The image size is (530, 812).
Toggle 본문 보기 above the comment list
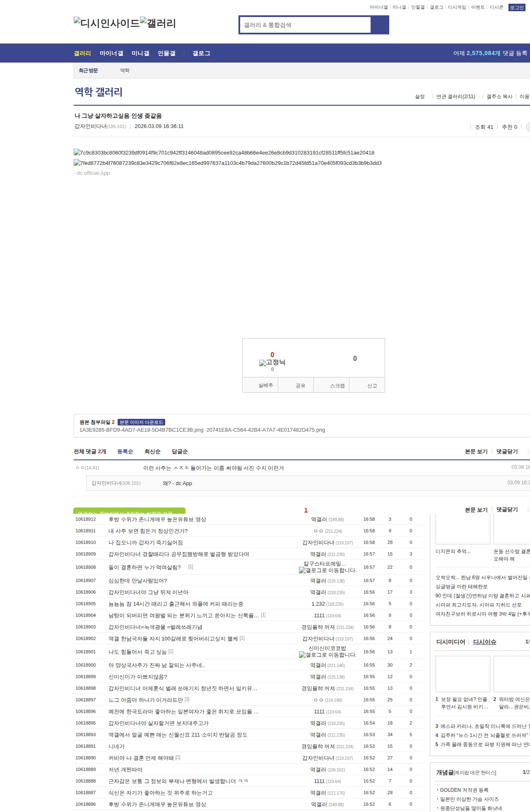pyautogui.click(x=476, y=452)
